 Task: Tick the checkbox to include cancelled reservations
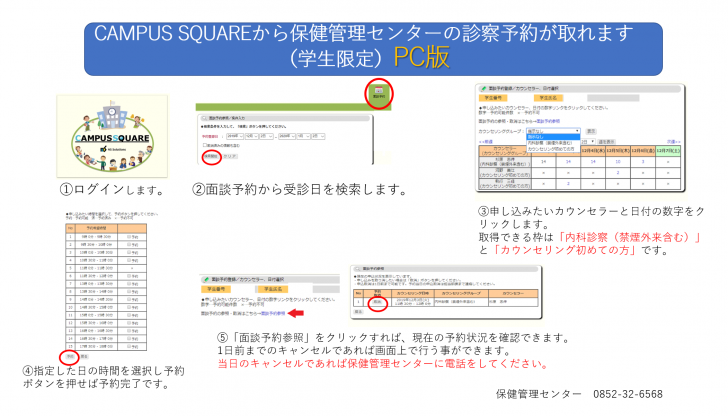[205, 145]
